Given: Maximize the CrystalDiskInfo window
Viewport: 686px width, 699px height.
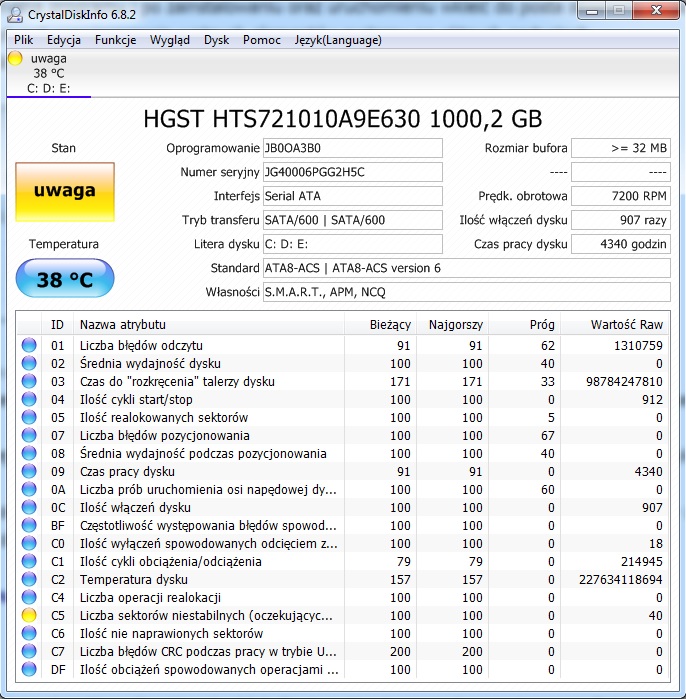Looking at the screenshot, I should pos(619,11).
